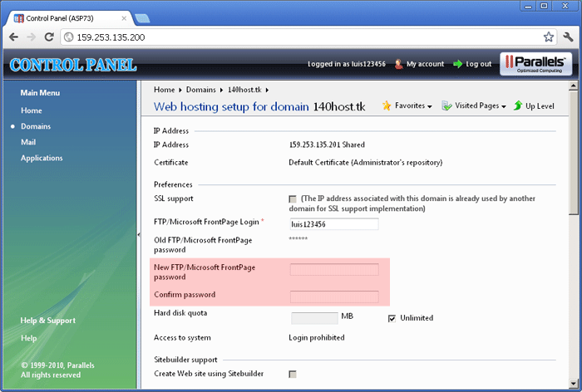Click the Domains breadcrumb link
The height and width of the screenshot is (392, 582).
201,90
